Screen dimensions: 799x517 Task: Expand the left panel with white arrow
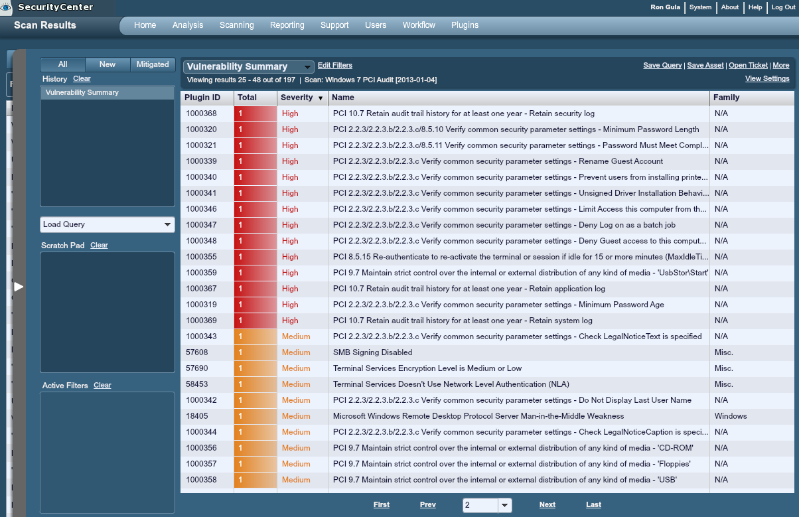point(18,287)
